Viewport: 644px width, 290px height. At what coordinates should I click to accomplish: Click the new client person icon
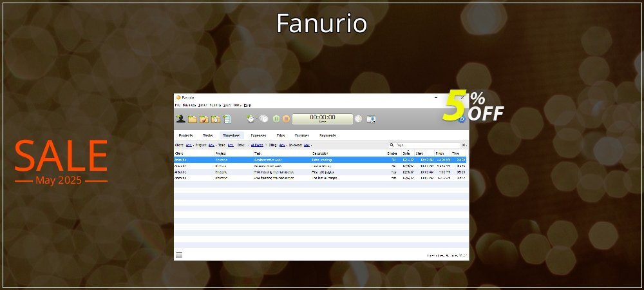pos(181,119)
